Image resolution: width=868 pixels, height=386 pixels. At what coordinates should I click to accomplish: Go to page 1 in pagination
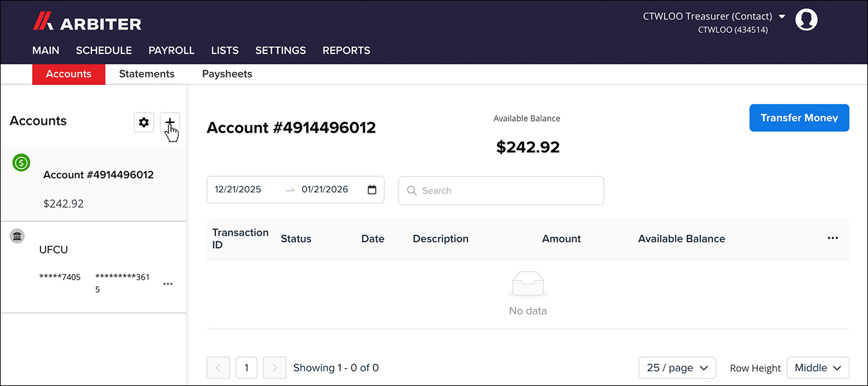[x=246, y=368]
